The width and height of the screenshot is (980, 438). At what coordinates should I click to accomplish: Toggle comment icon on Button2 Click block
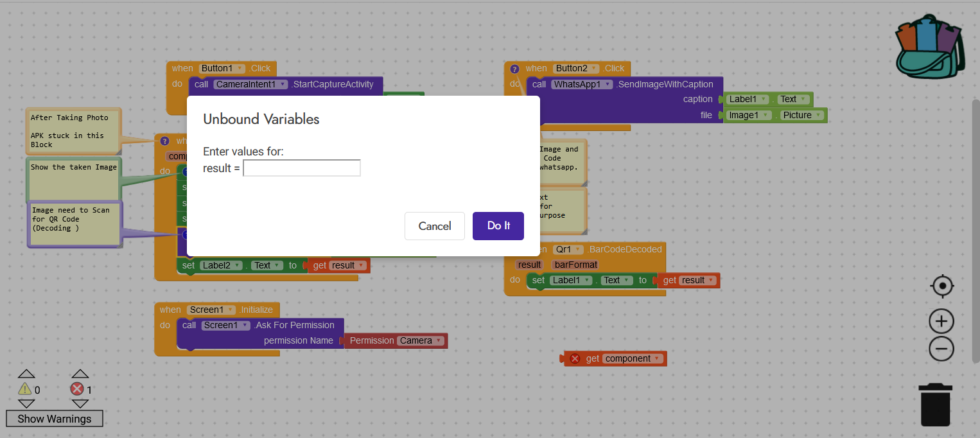514,69
